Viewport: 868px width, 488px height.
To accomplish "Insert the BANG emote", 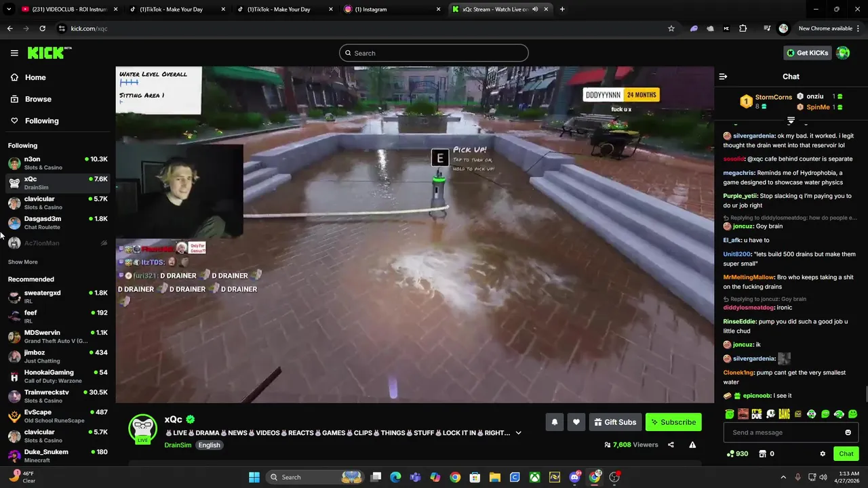I will (x=784, y=414).
